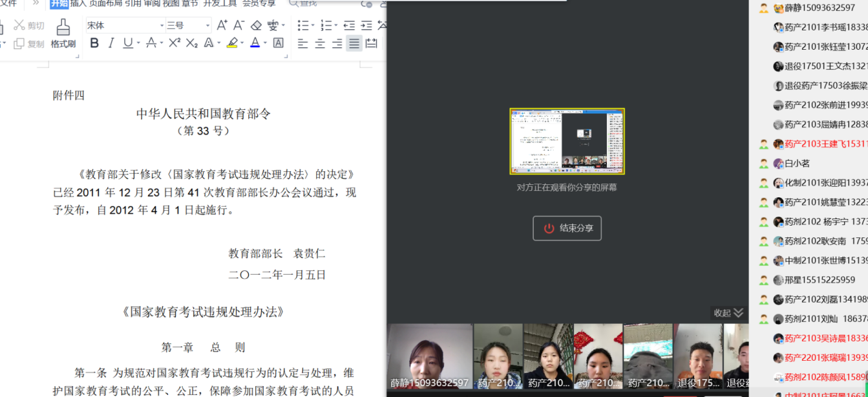Add a character border to text
The height and width of the screenshot is (397, 868).
click(x=278, y=43)
